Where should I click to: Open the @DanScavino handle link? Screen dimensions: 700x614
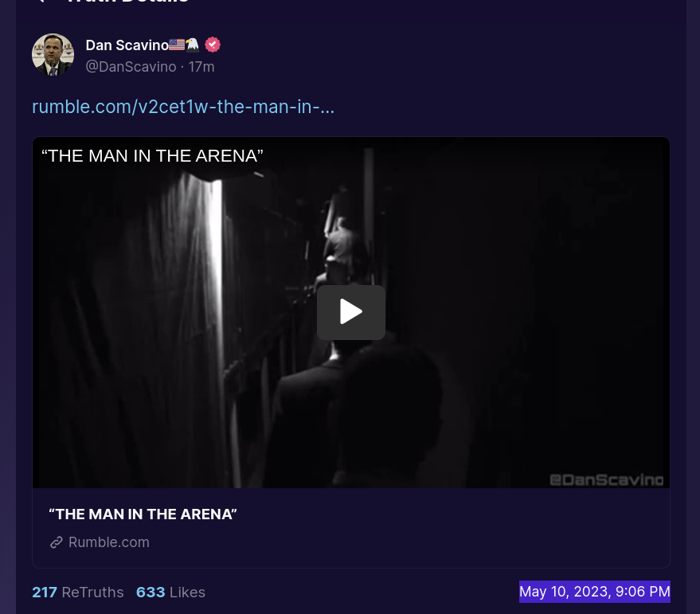click(x=131, y=67)
